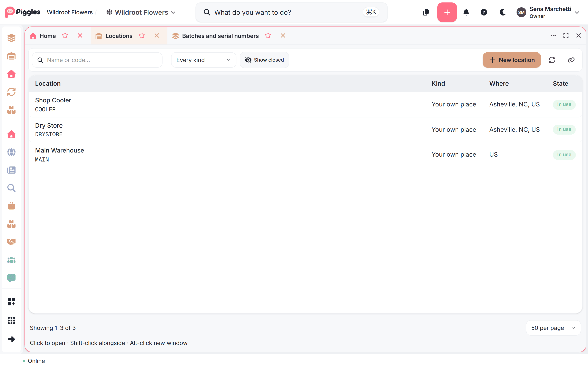Click the New location button
Image resolution: width=588 pixels, height=367 pixels.
click(x=512, y=60)
